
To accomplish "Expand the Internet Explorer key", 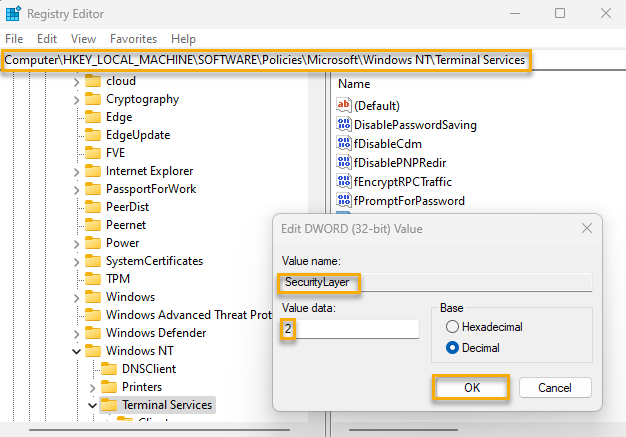I will (77, 171).
